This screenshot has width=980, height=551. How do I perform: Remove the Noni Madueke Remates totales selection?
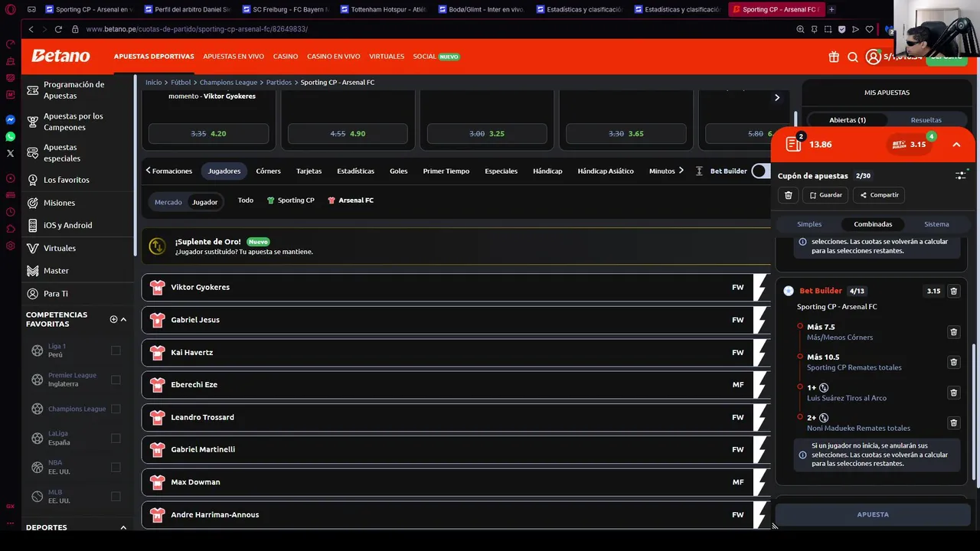(953, 422)
